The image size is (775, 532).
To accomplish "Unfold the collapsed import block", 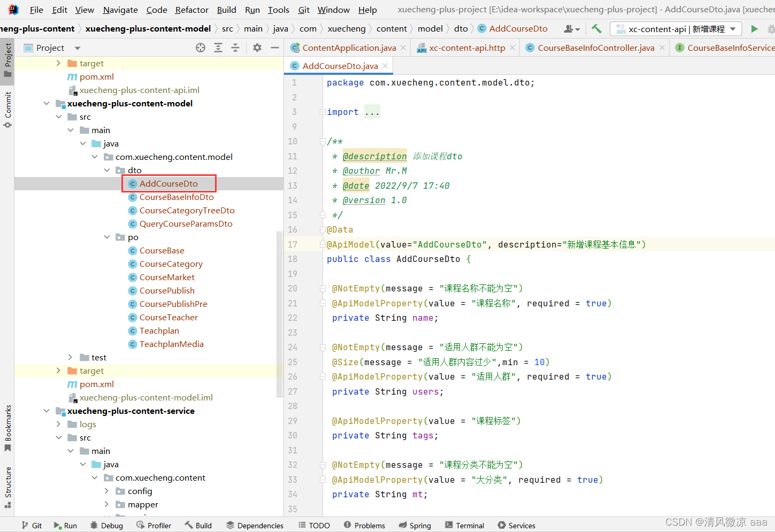I will [x=323, y=112].
